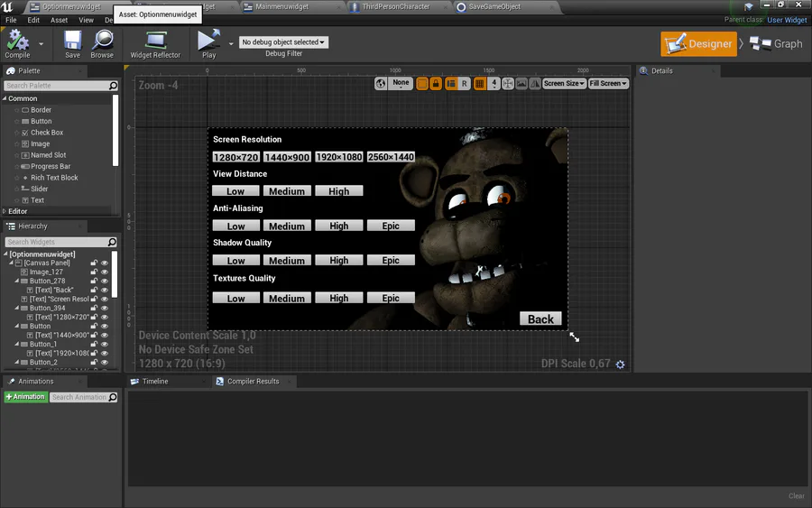Open the Compiler Results tab

point(254,382)
